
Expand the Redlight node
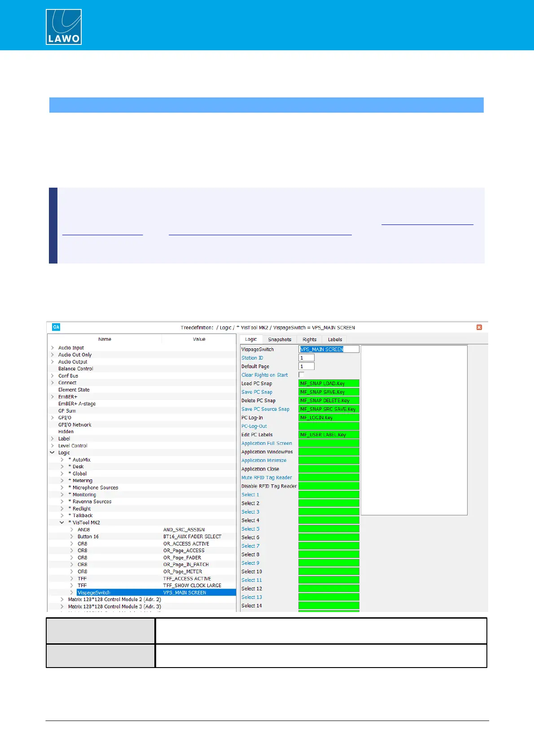[x=62, y=509]
